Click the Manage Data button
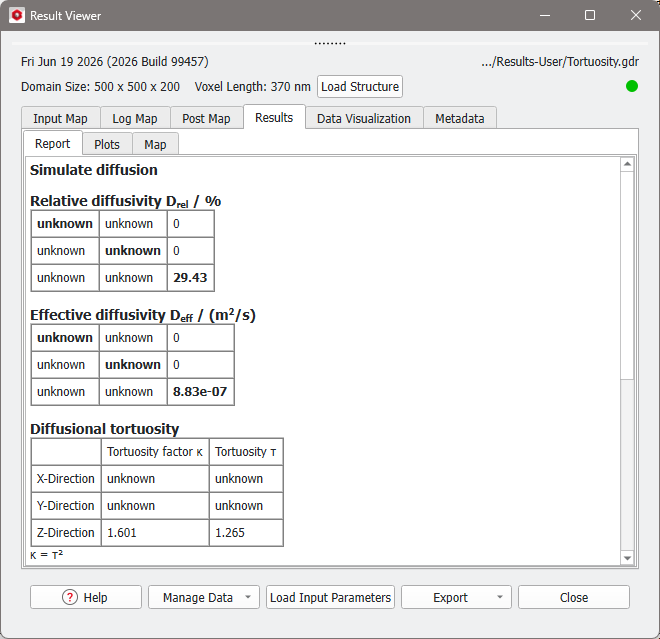 (x=204, y=597)
